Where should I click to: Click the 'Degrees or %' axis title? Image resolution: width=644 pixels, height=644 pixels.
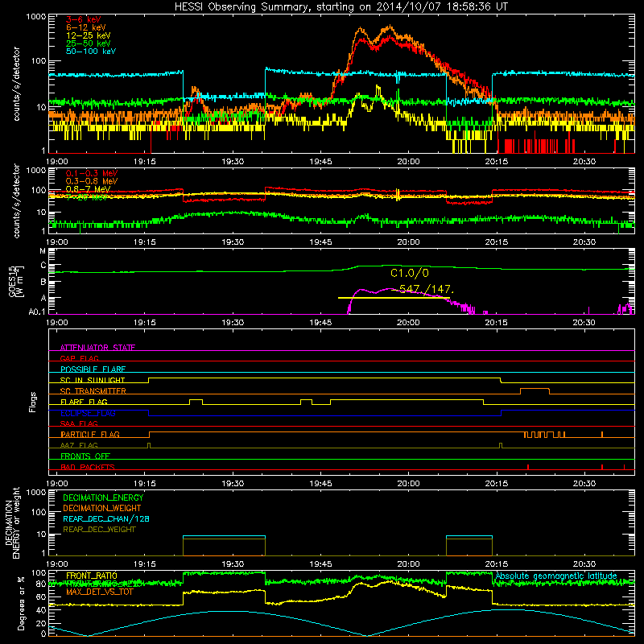(x=21, y=603)
